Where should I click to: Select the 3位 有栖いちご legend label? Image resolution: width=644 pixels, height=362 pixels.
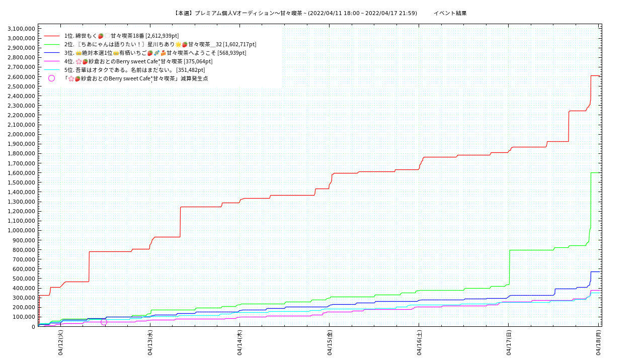pos(155,53)
